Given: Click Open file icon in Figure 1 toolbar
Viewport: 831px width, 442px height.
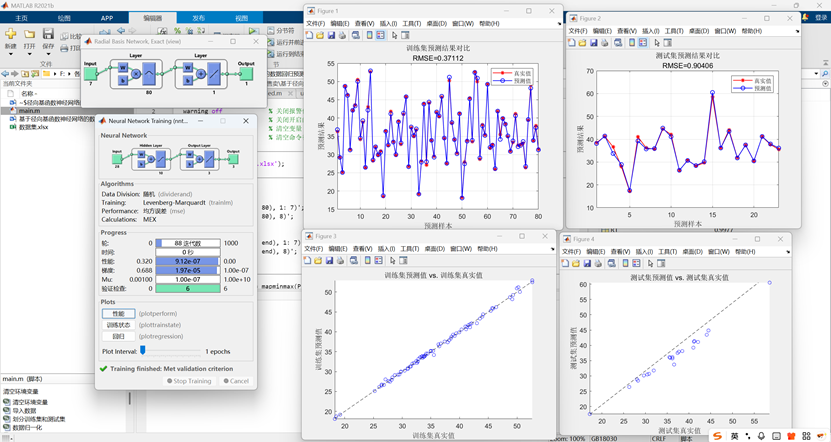Looking at the screenshot, I should coord(320,36).
